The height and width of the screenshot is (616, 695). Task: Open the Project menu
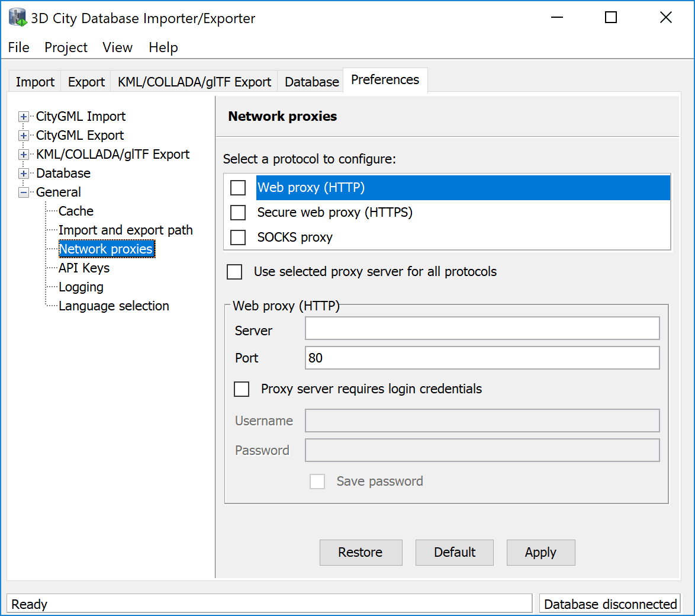(66, 47)
